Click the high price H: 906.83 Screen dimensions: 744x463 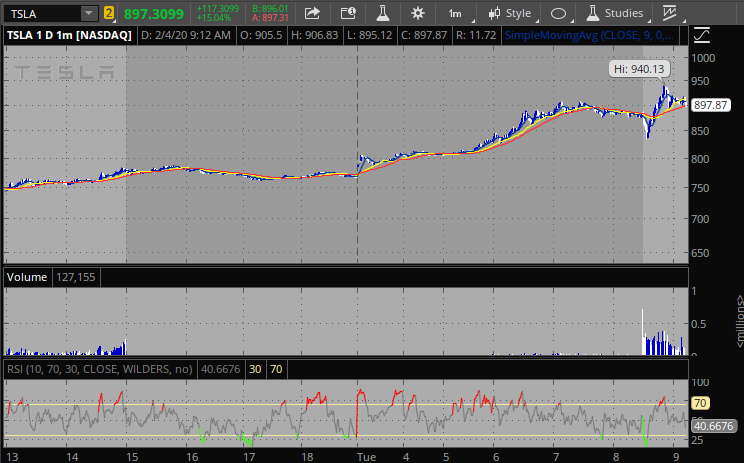314,36
